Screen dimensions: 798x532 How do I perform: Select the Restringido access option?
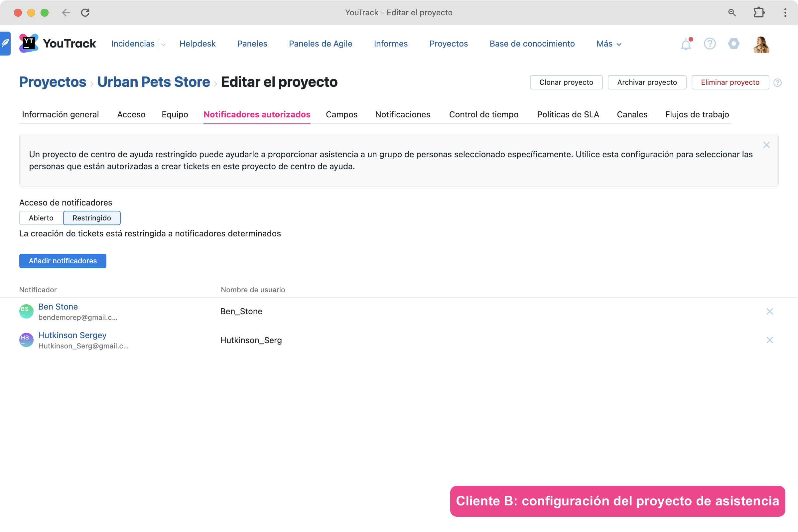click(x=92, y=218)
